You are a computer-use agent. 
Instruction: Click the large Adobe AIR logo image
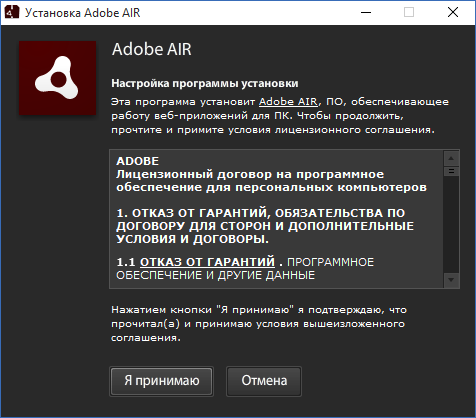pyautogui.click(x=58, y=78)
